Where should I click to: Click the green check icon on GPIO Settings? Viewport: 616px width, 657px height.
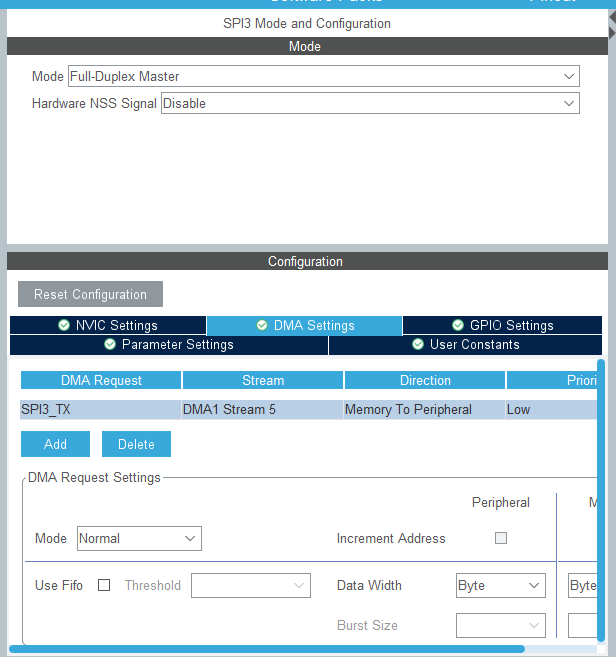click(458, 325)
